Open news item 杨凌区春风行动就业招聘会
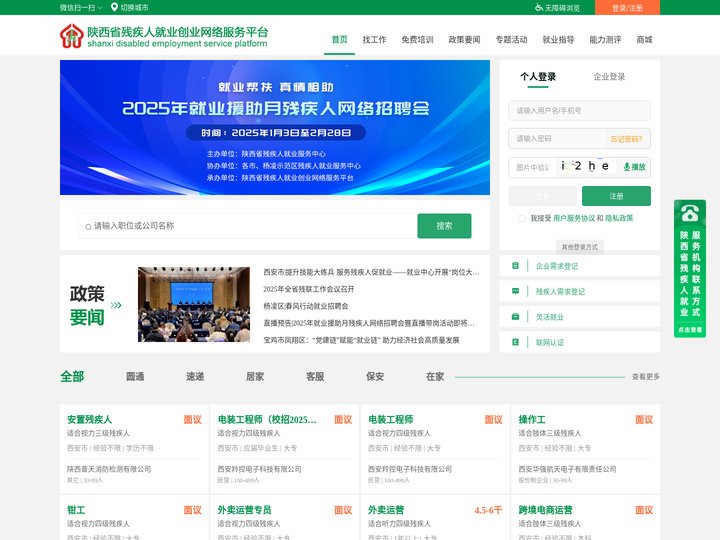 coord(306,306)
